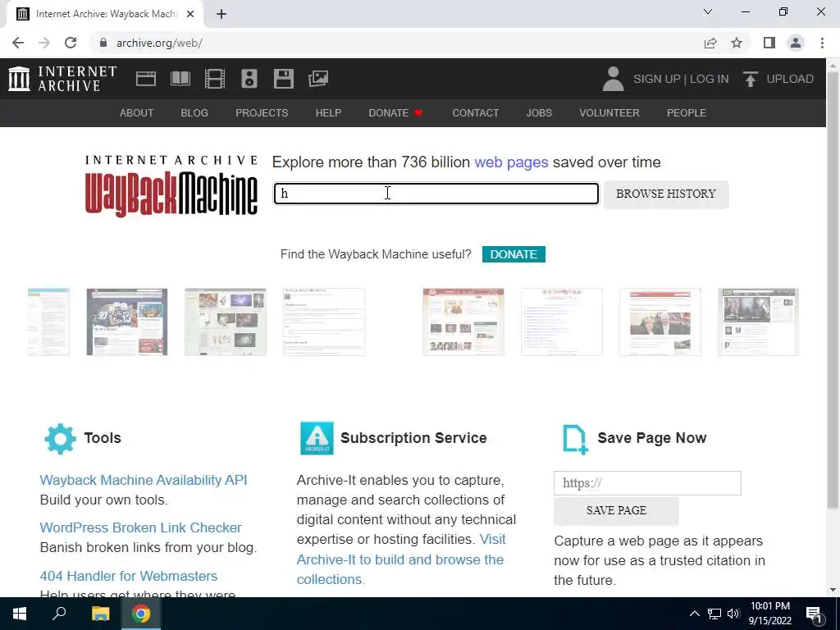Click the upload arrow icon
Screen dimensions: 840x630
coord(751,79)
